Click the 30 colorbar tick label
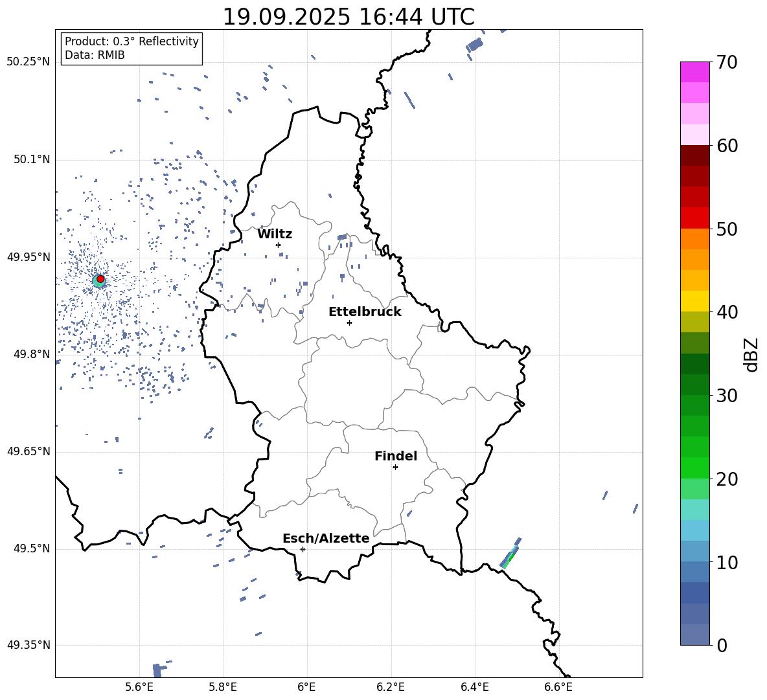Viewport: 767px width, 700px height. [726, 396]
